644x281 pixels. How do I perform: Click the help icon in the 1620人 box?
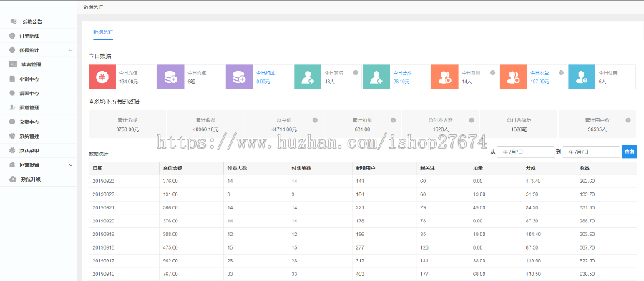click(472, 120)
